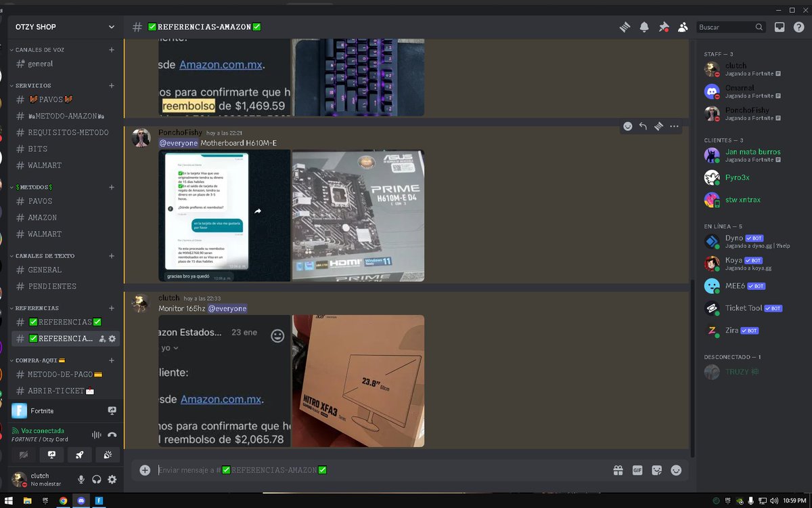Turn on camera in voice panel
Image resolution: width=812 pixels, height=508 pixels.
tap(24, 455)
